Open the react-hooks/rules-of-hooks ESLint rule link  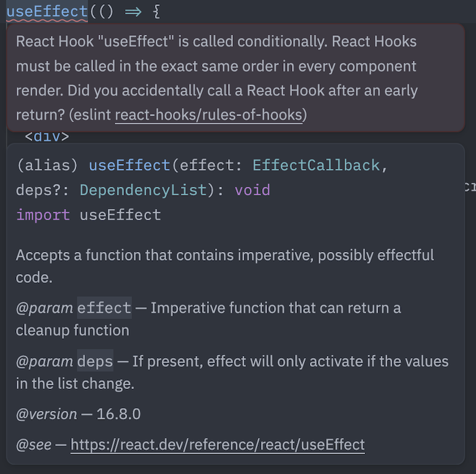click(209, 115)
